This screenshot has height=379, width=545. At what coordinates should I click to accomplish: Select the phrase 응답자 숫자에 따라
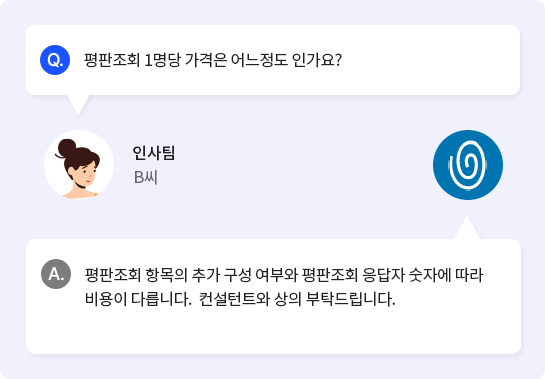point(422,275)
